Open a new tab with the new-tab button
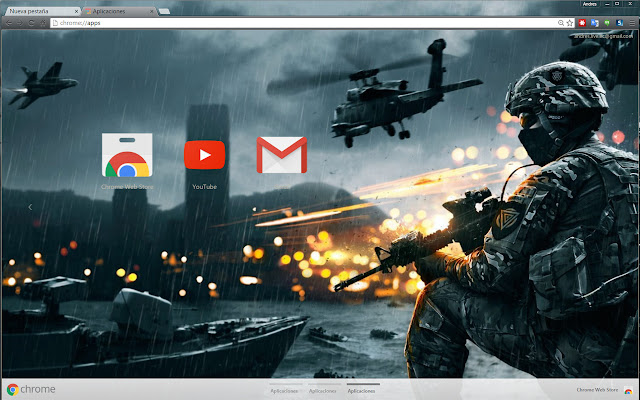The height and width of the screenshot is (400, 640). 164,11
